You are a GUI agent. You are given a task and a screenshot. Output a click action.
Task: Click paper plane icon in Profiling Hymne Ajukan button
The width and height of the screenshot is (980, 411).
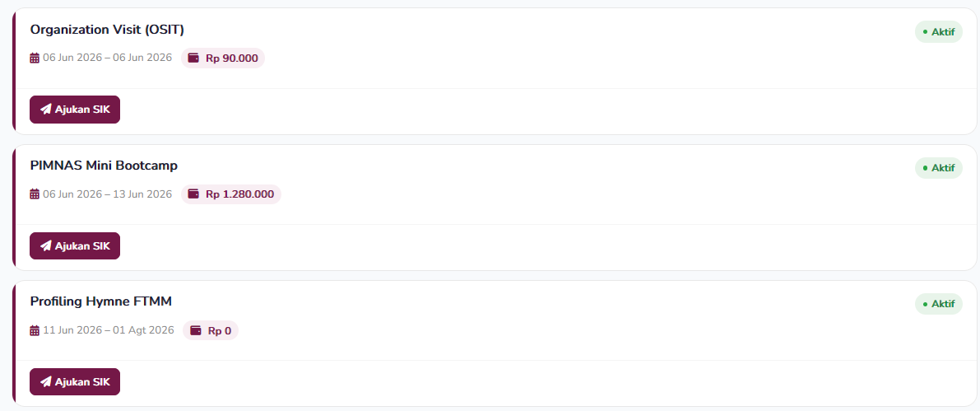tap(45, 381)
